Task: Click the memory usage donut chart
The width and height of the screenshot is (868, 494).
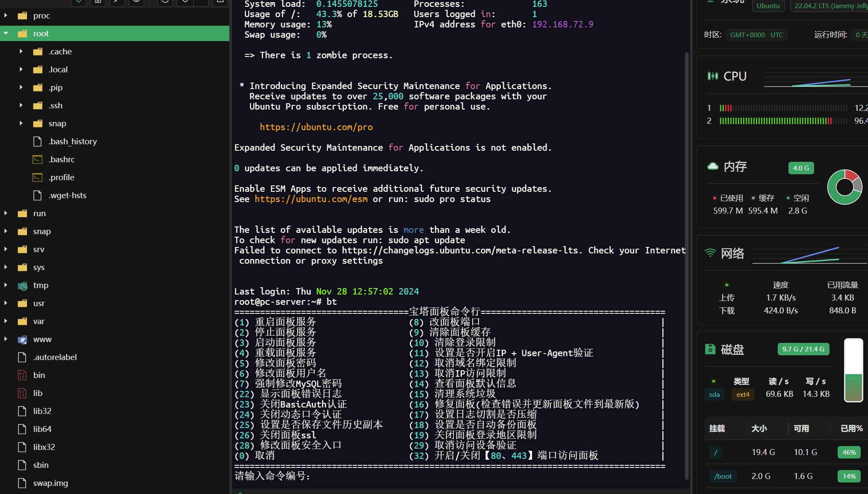Action: coord(844,187)
